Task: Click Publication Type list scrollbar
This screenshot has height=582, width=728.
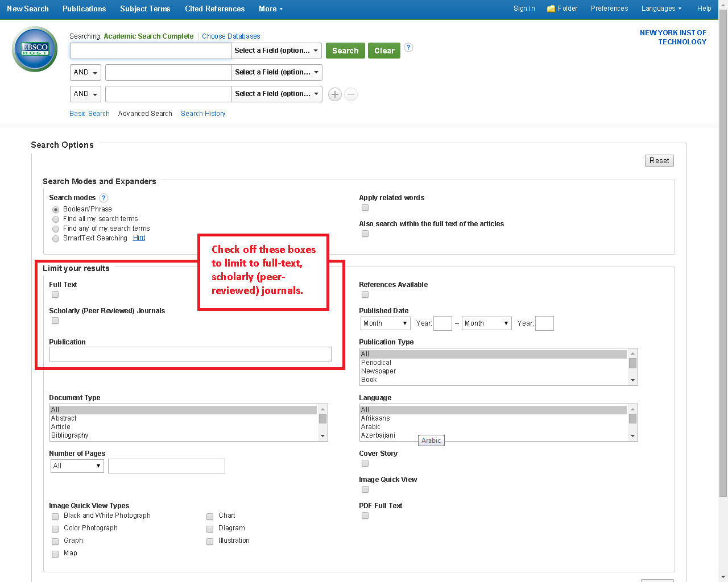Action: 632,367
